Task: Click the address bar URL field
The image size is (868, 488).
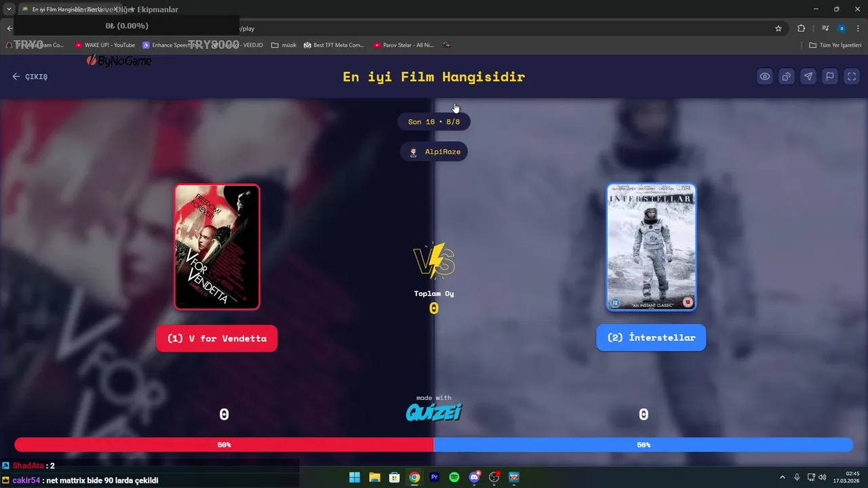Action: (502, 28)
